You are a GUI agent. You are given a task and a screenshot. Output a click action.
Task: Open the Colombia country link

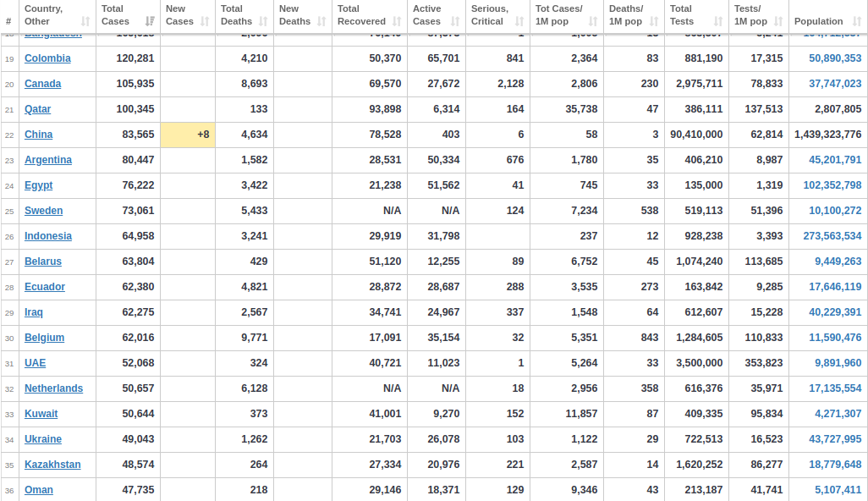tap(47, 58)
